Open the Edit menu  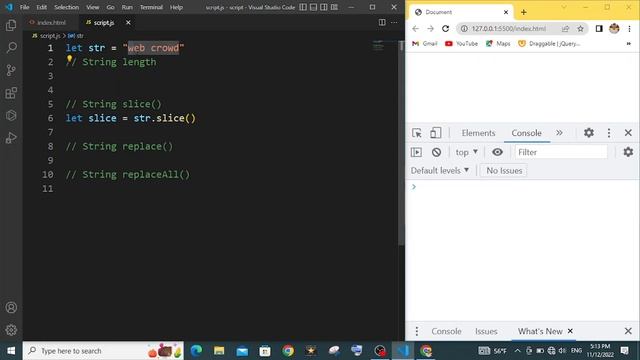pyautogui.click(x=42, y=7)
